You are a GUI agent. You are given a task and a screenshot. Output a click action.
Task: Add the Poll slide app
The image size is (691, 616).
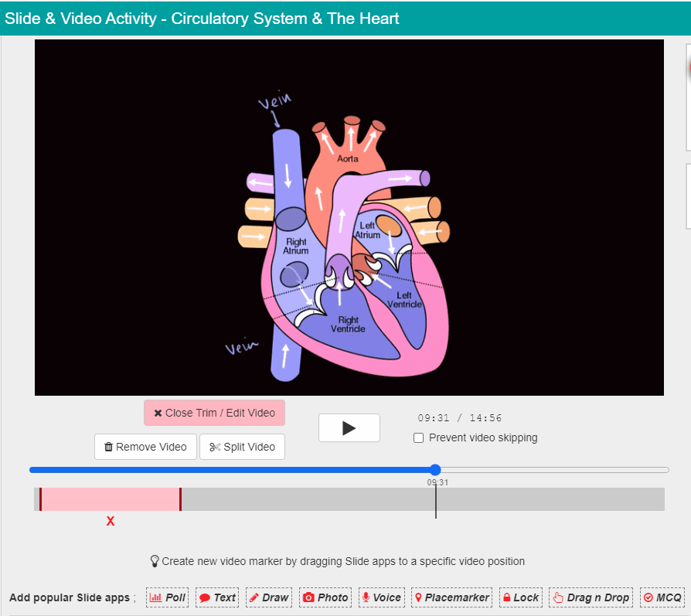[168, 597]
